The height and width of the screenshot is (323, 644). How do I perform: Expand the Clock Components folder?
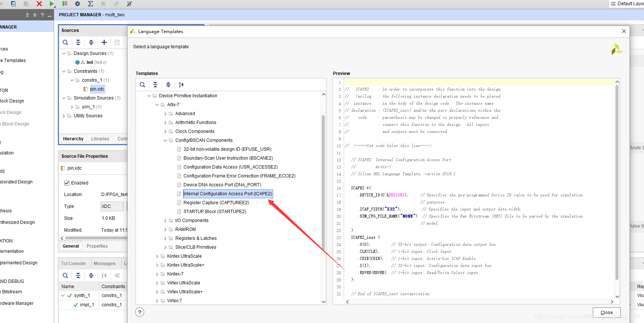point(165,131)
